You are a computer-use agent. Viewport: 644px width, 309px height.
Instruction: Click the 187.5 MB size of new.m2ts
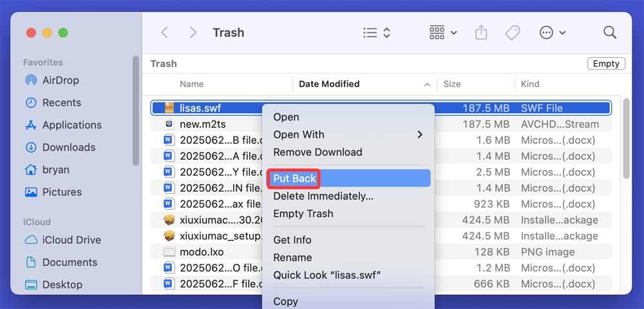coord(486,124)
